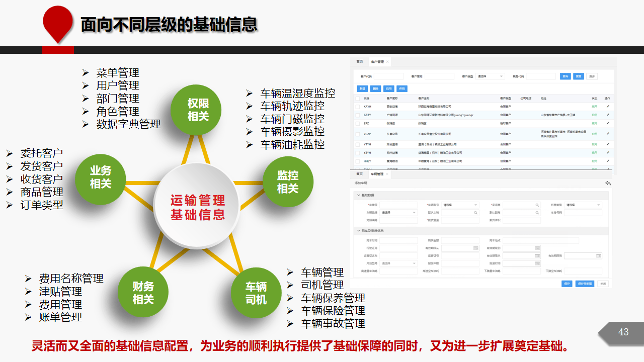Check the checkbox for row HHLY

[358, 161]
